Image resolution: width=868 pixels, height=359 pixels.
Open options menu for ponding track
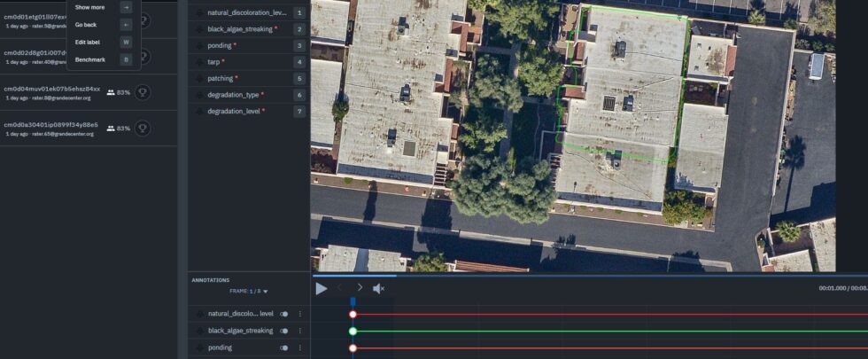300,347
